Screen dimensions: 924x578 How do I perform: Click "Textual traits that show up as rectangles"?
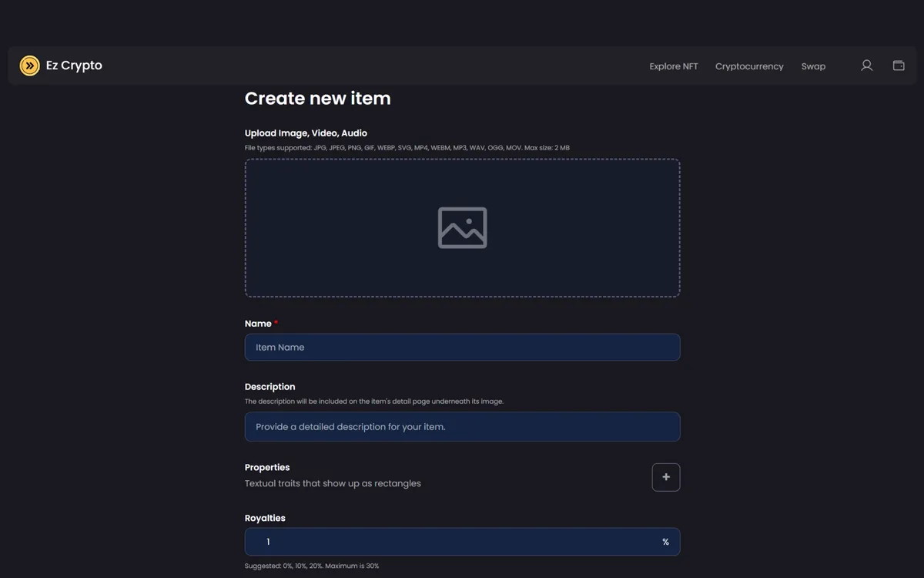(x=333, y=484)
